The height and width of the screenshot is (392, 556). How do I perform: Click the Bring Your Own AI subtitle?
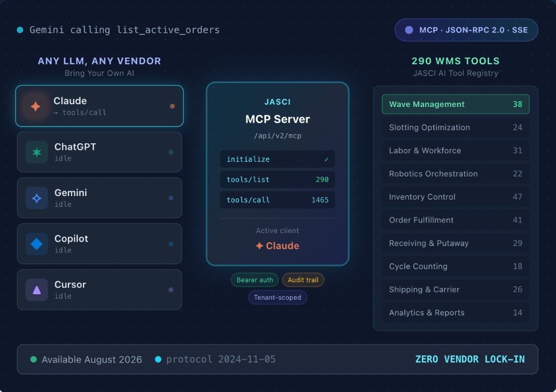99,73
